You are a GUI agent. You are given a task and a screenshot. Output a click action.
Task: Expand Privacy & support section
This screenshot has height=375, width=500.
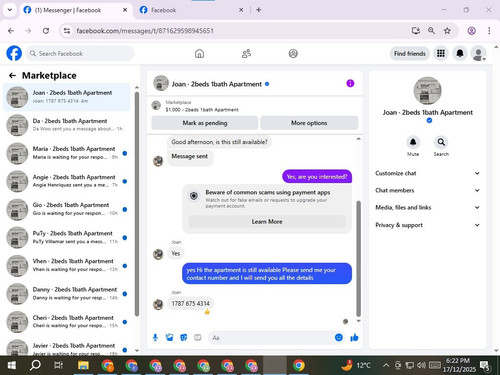(x=427, y=225)
